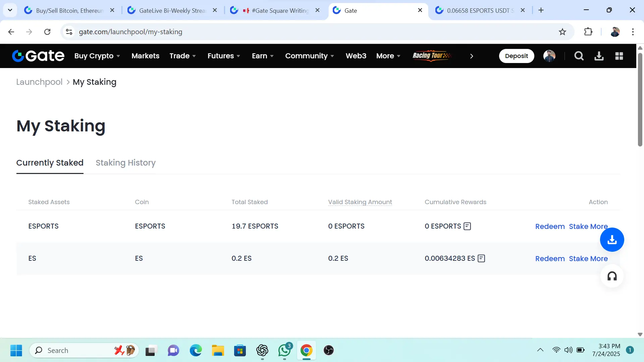The width and height of the screenshot is (644, 362).
Task: Close the GateLive Bi-Weekly Stream tab
Action: pyautogui.click(x=215, y=10)
